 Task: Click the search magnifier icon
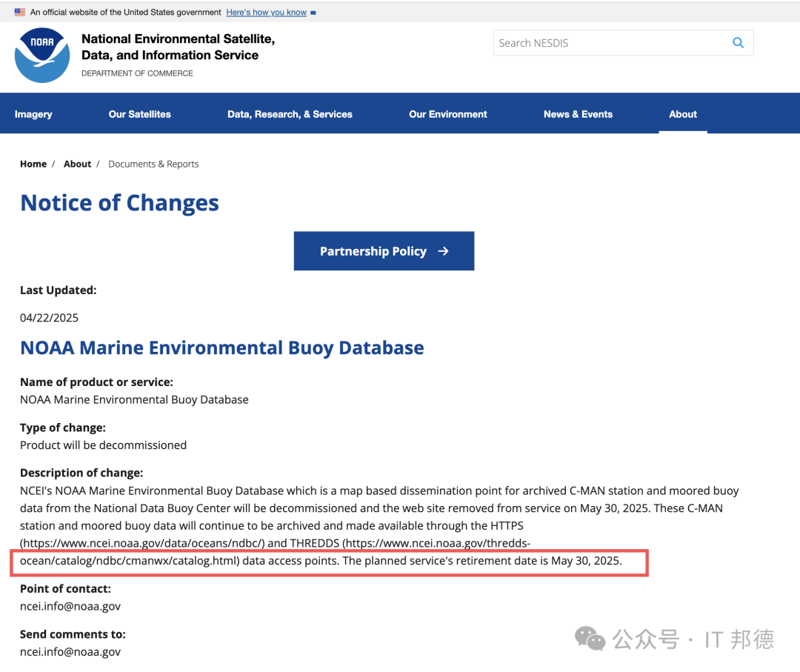[738, 43]
